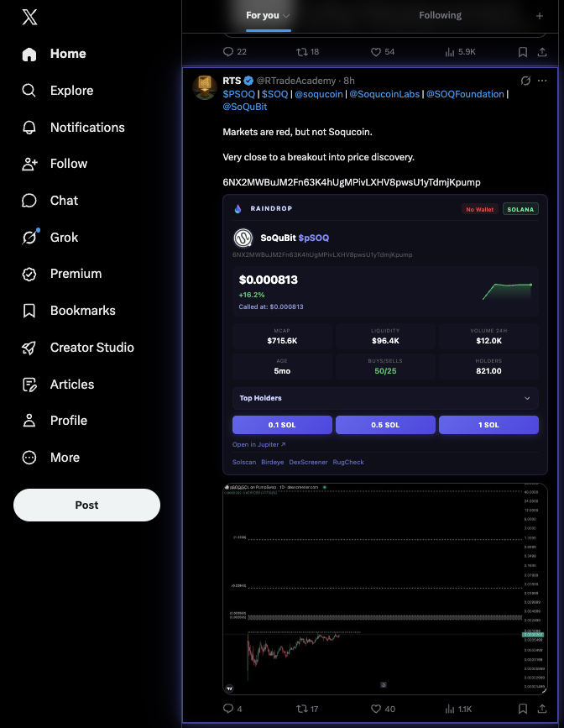Viewport: 564px width, 728px height.
Task: Click the Liquidity $96.4K value
Action: click(385, 341)
